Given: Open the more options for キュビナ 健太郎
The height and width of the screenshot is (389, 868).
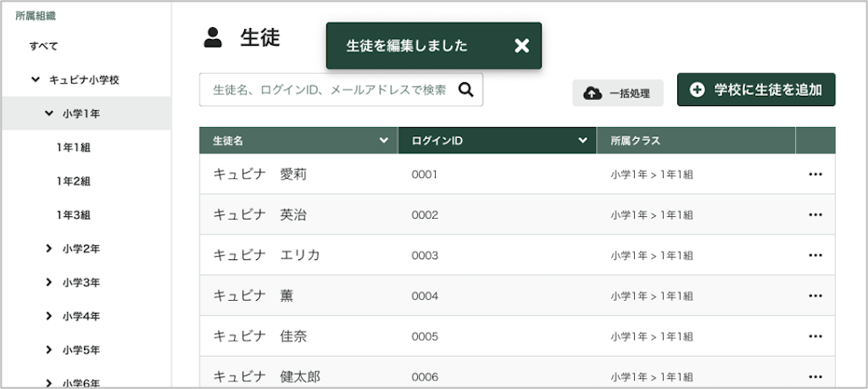Looking at the screenshot, I should click(815, 377).
